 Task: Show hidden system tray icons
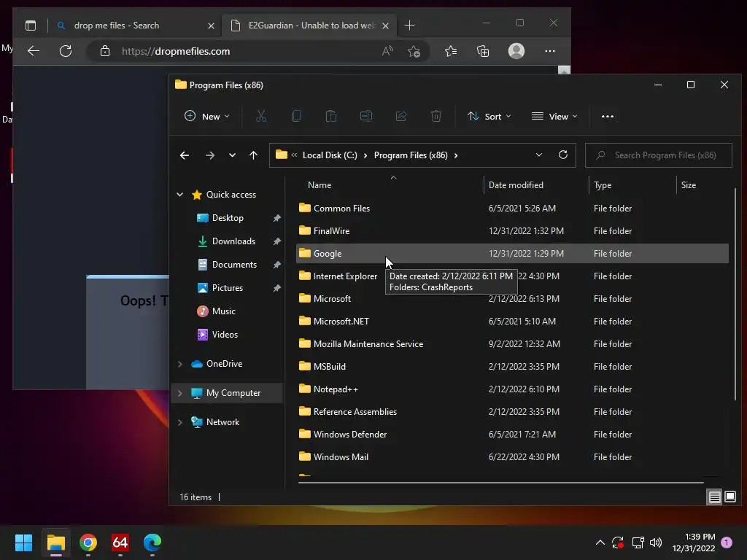click(600, 542)
